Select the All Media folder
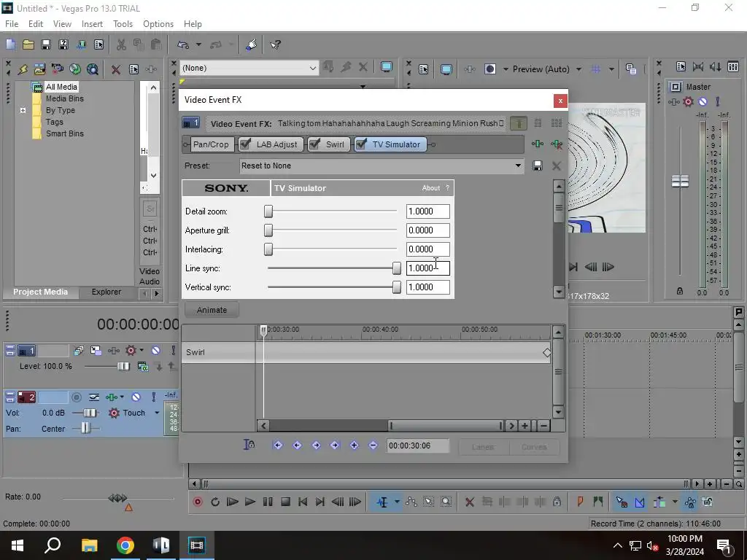The height and width of the screenshot is (560, 747). 61,87
